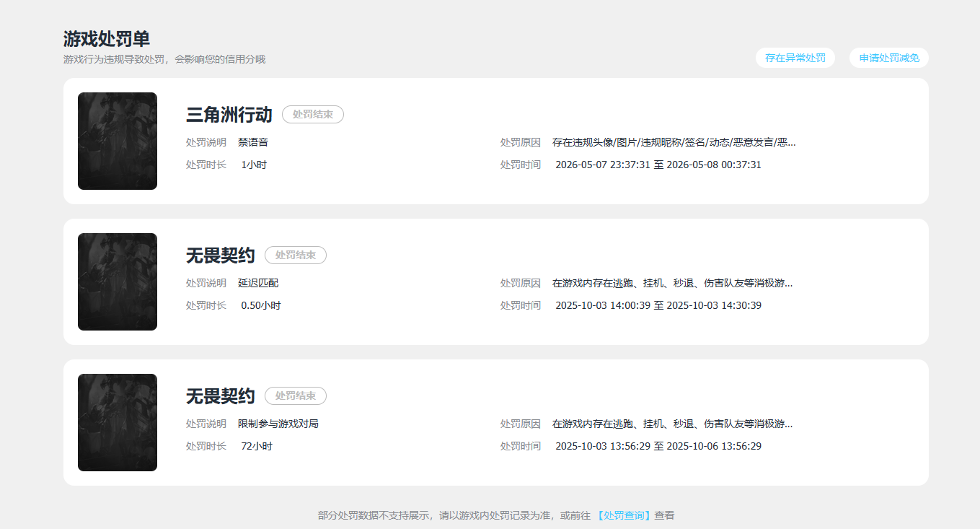Follow the 【处罚查询】 link

coord(625,515)
